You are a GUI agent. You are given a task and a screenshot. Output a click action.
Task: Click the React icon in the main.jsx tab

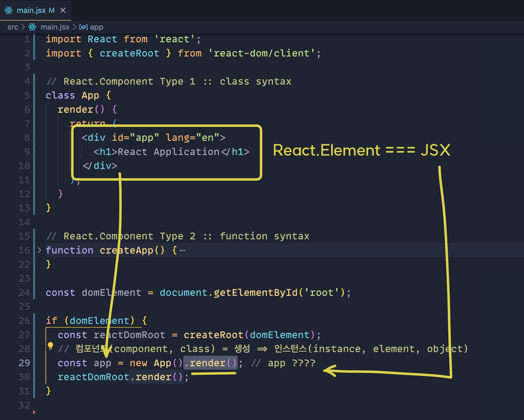point(9,10)
